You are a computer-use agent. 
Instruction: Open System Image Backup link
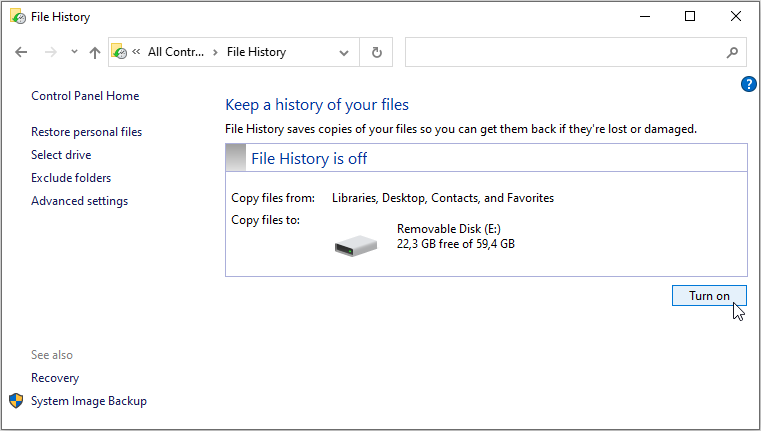point(89,401)
